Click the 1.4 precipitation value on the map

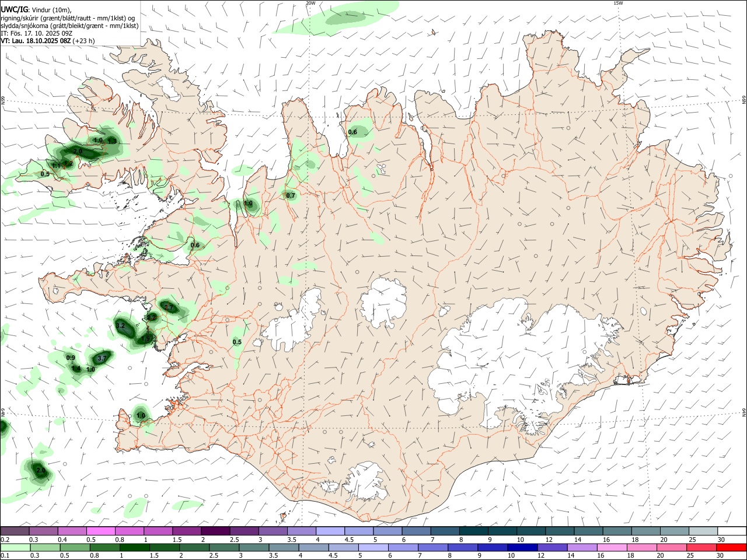pos(76,369)
